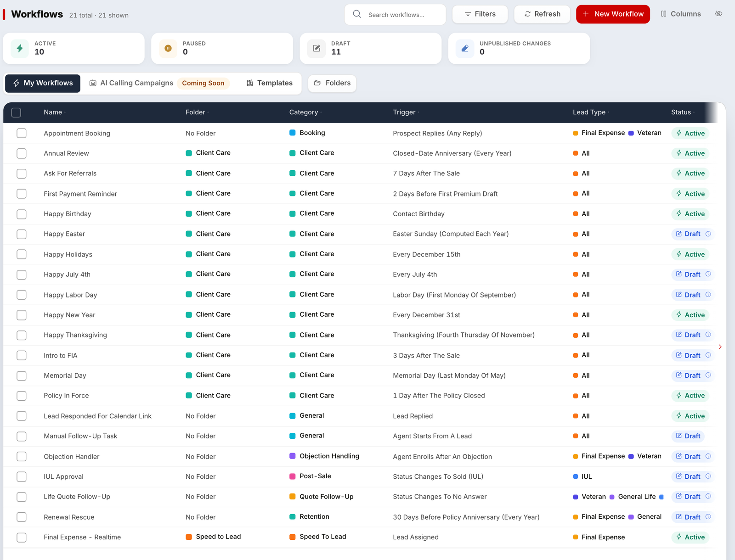Click the 'Every December 15th' trigger text

(427, 254)
